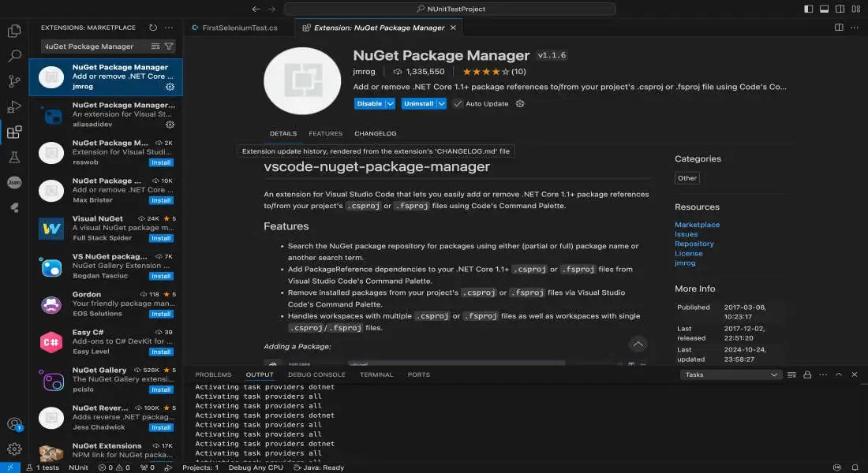
Task: Open gear for aliasadidev NuGet extension
Action: 170,125
